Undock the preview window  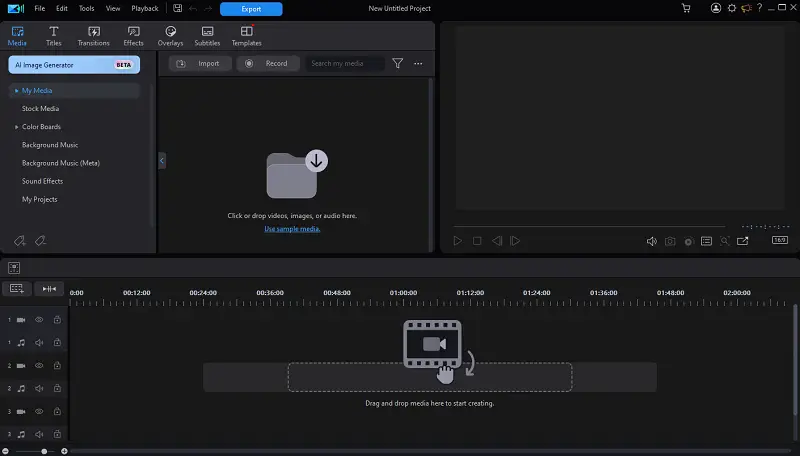tap(743, 241)
